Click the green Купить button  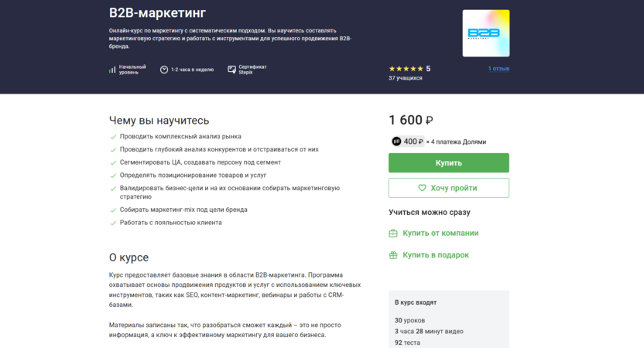(x=448, y=162)
